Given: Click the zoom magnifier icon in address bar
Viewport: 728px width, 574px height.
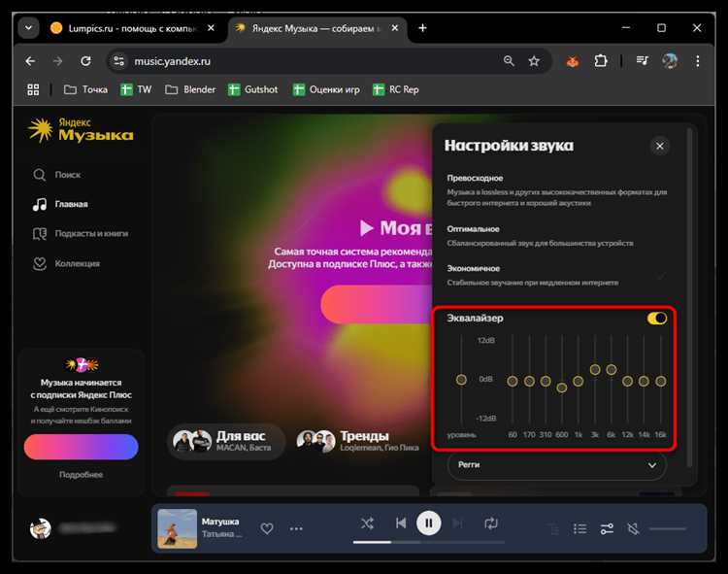Looking at the screenshot, I should coord(509,61).
